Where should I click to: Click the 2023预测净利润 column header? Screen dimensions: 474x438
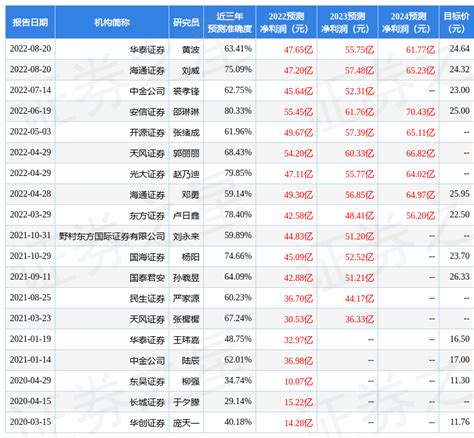pos(347,22)
